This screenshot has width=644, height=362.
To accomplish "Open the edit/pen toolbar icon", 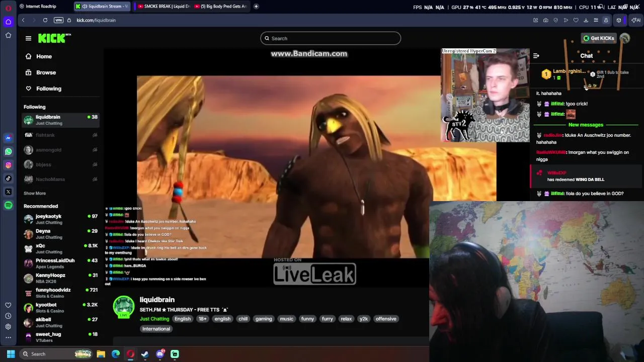I will pos(536,20).
